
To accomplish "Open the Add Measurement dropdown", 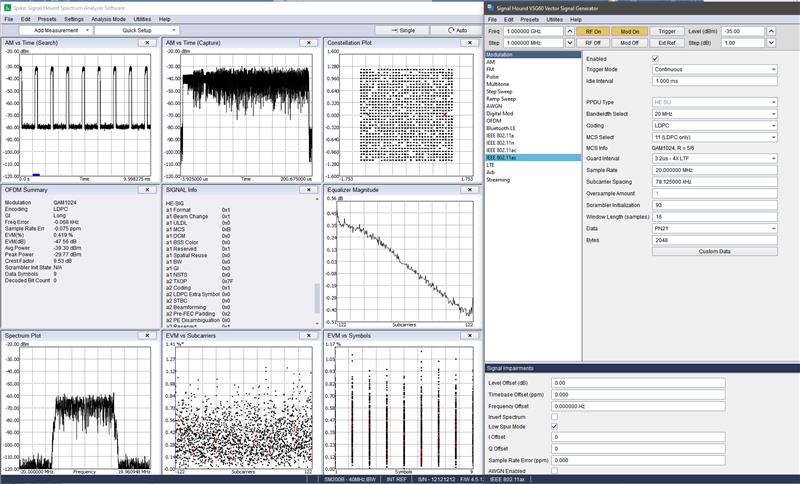I will click(56, 30).
